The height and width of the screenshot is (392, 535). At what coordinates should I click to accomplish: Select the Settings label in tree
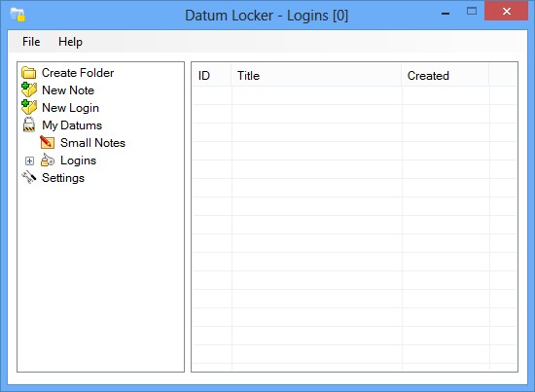[63, 178]
